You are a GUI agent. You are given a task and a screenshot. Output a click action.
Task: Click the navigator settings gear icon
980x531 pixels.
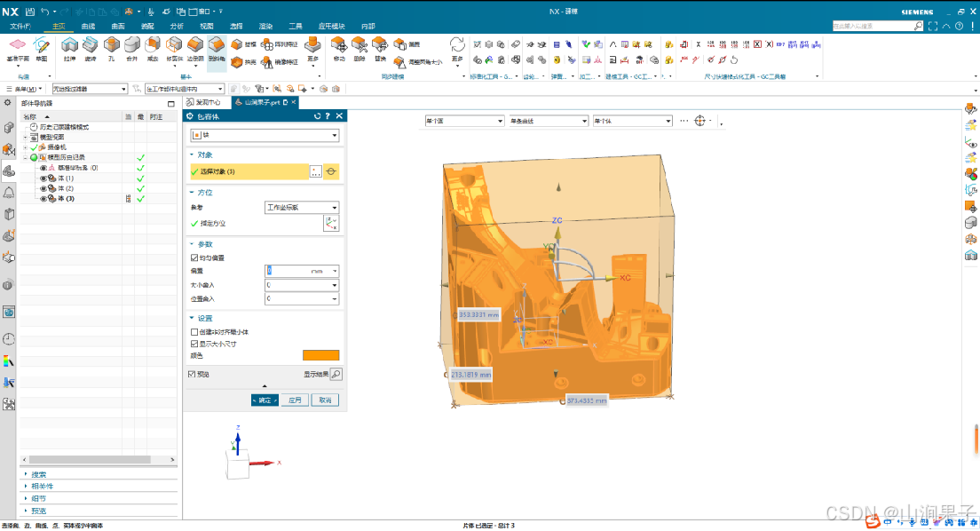(7, 103)
